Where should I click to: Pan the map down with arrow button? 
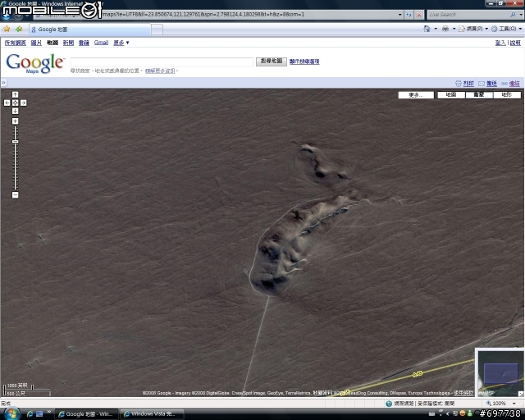point(15,112)
